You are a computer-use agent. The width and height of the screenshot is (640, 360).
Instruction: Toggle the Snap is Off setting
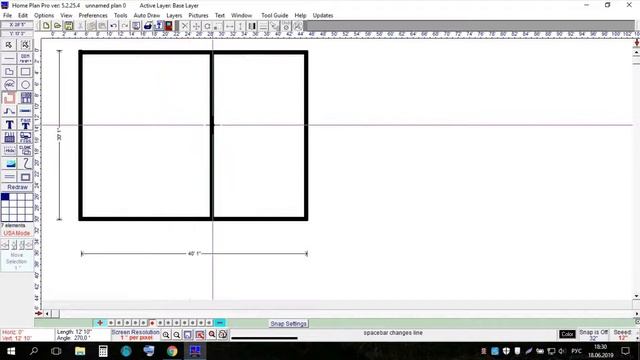(x=593, y=335)
